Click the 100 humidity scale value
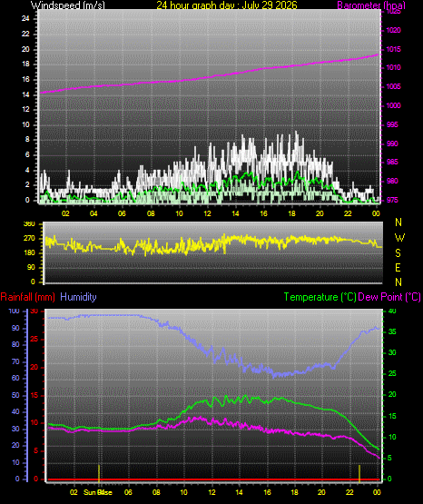 tap(14, 311)
